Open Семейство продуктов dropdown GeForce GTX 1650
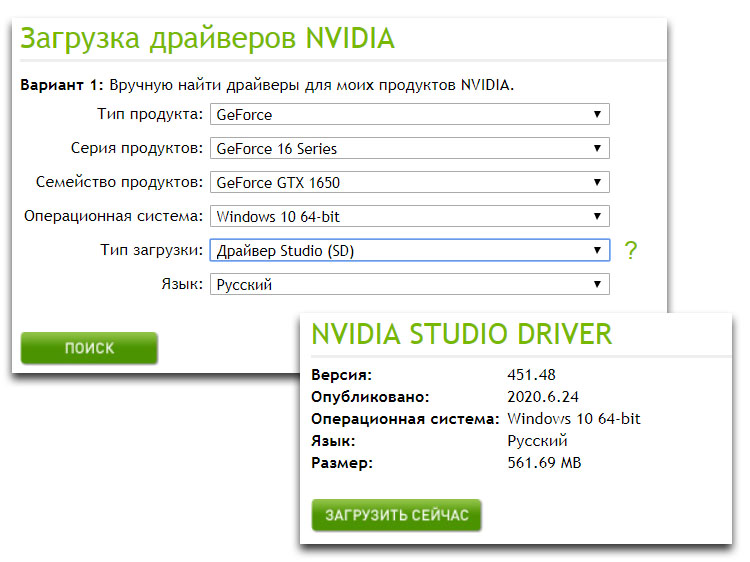The width and height of the screenshot is (750, 562). [x=409, y=182]
